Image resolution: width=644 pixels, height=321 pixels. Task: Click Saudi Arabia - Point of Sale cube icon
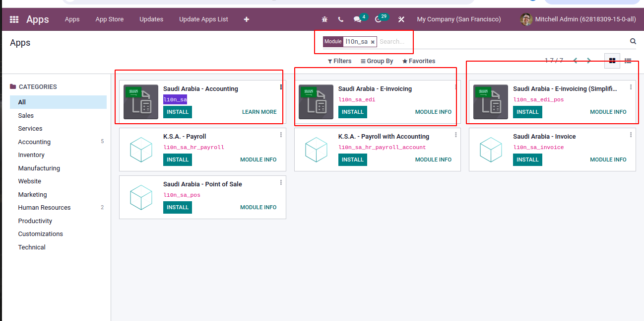click(x=141, y=197)
